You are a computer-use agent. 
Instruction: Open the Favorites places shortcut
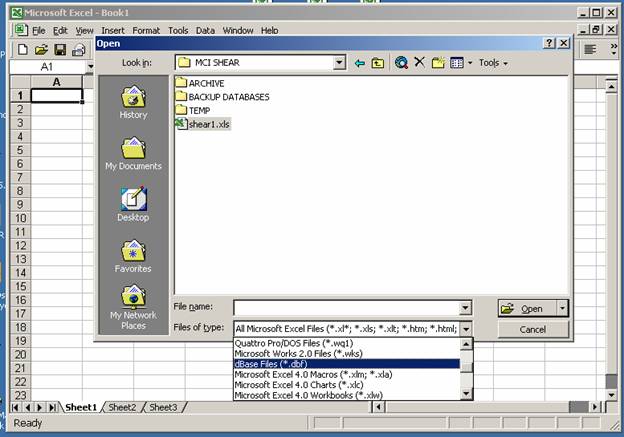coord(133,256)
